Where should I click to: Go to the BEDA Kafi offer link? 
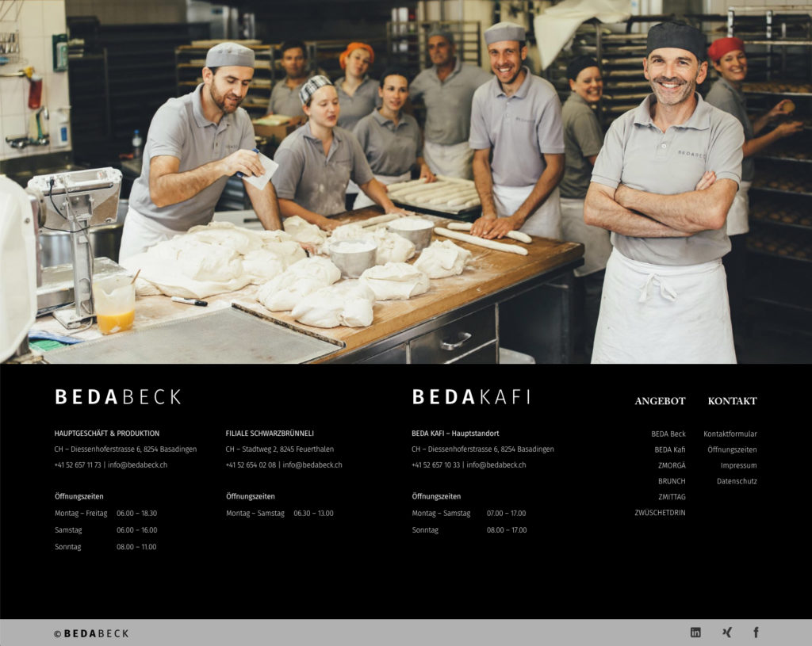pos(669,450)
